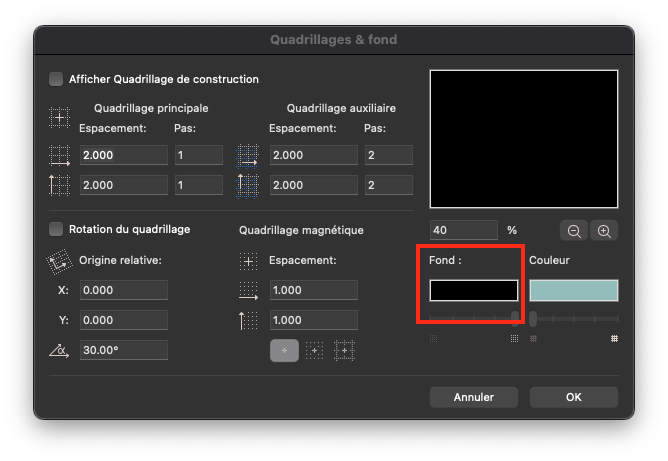This screenshot has width=668, height=461.
Task: Click the Y origin field
Action: pyautogui.click(x=124, y=320)
